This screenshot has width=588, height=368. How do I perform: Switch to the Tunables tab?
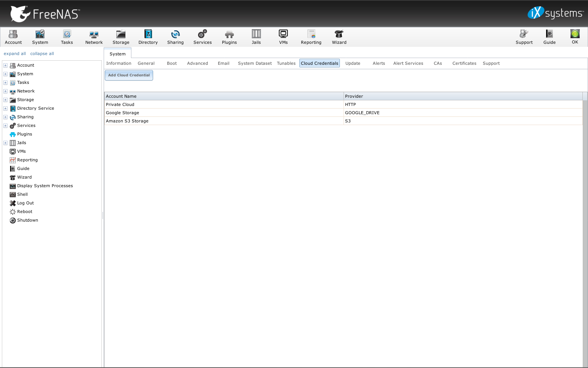click(286, 63)
